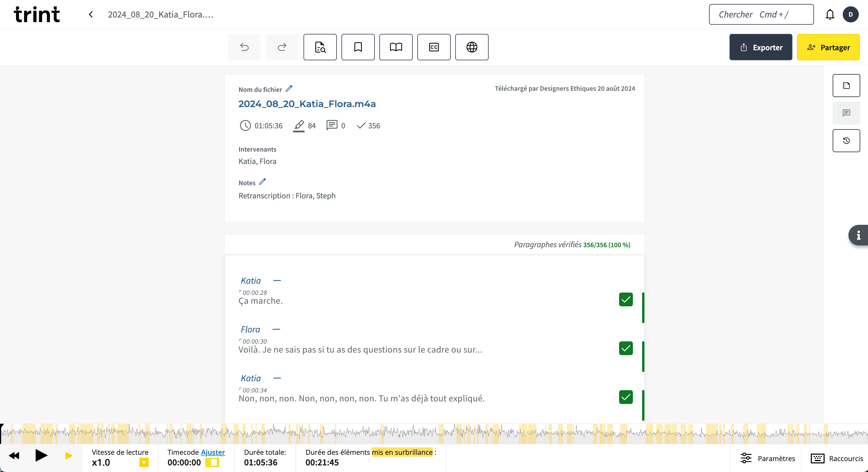Edit file name with pencil icon
This screenshot has height=472, width=868.
click(289, 89)
